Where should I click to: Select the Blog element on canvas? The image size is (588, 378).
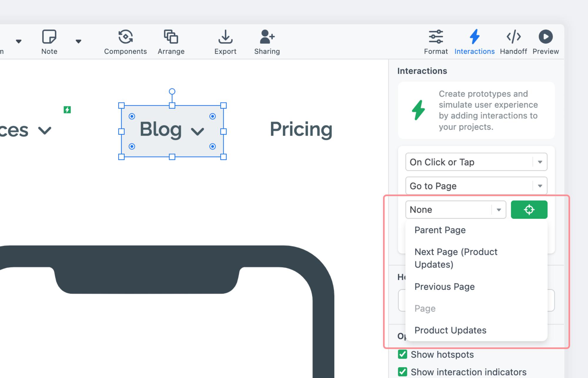(x=172, y=131)
